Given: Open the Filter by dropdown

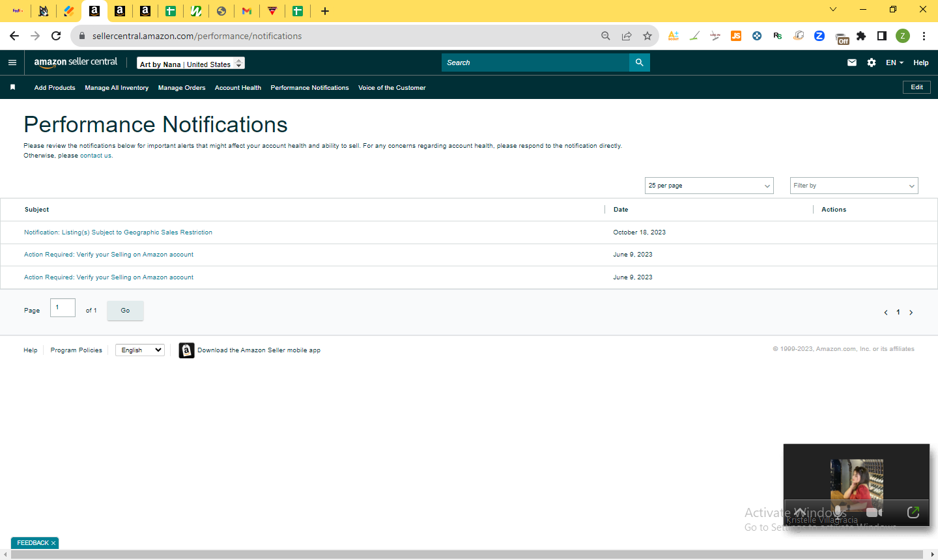Looking at the screenshot, I should click(x=854, y=186).
